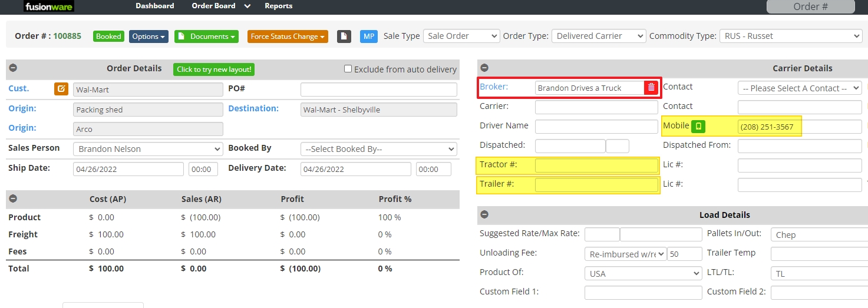Collapse the Load Details section
Screen dimensions: 868x308
tap(484, 215)
